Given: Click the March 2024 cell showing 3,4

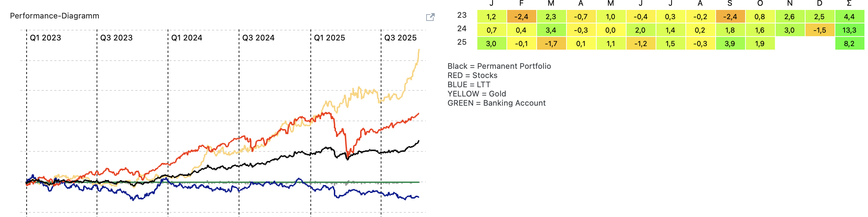Looking at the screenshot, I should point(551,30).
